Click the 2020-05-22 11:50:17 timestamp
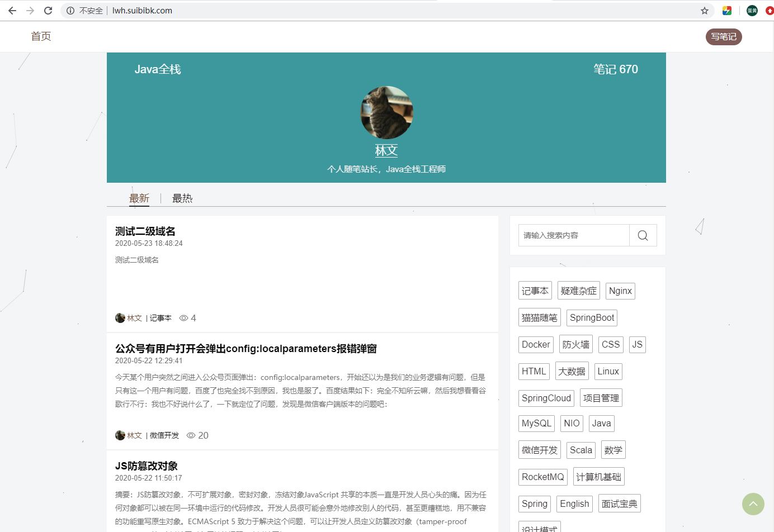Viewport: 774px width, 532px height. (x=149, y=478)
